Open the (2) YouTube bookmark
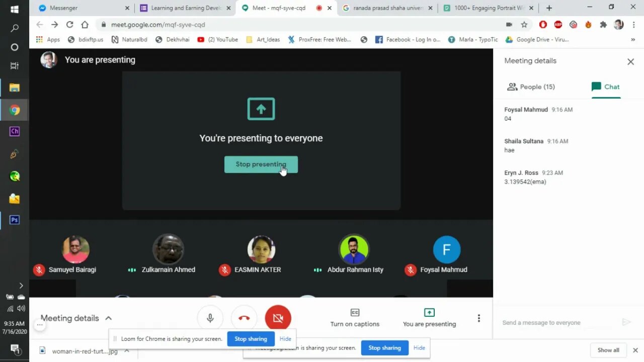This screenshot has width=644, height=362. (217, 40)
